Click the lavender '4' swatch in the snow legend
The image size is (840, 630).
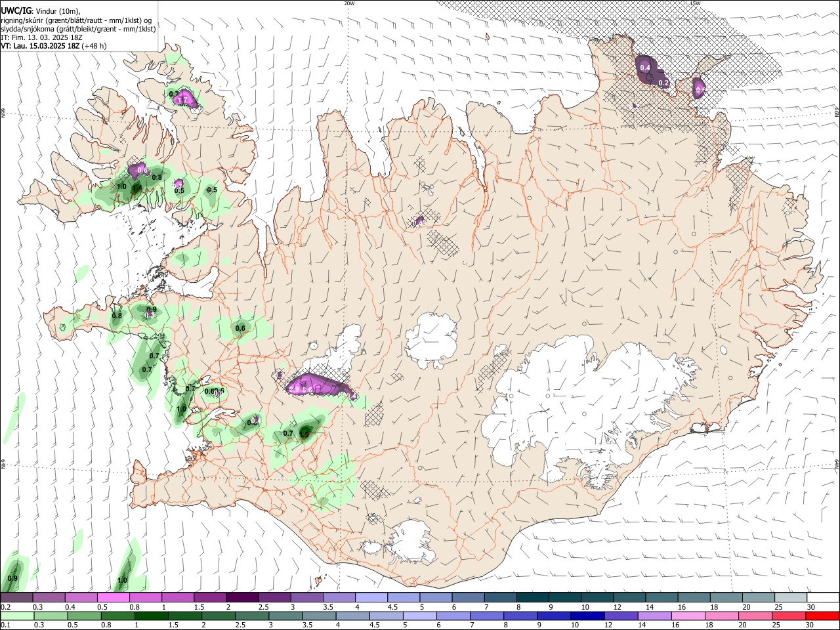pos(370,598)
